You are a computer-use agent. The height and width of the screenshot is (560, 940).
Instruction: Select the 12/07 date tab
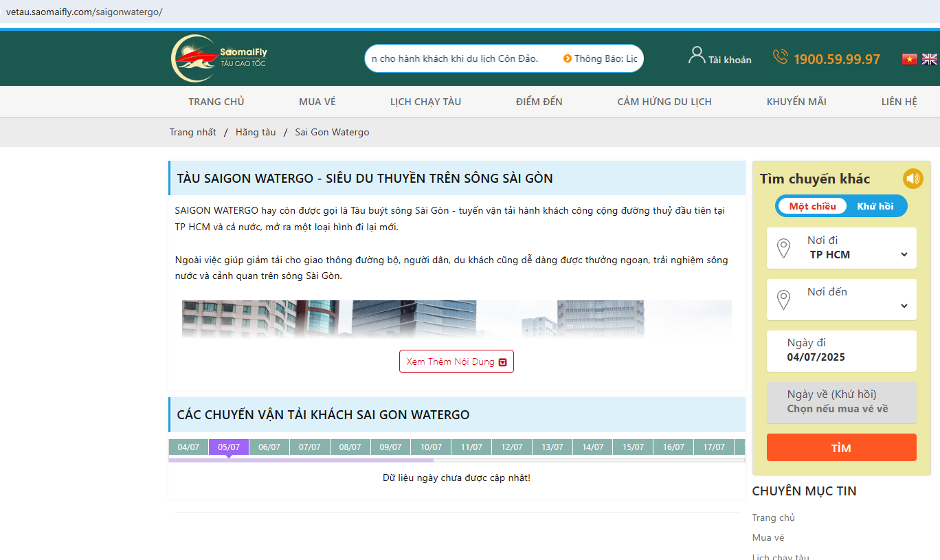[512, 447]
